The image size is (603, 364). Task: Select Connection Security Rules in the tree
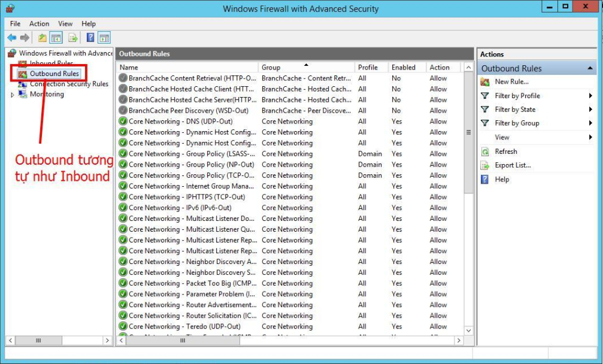[69, 84]
